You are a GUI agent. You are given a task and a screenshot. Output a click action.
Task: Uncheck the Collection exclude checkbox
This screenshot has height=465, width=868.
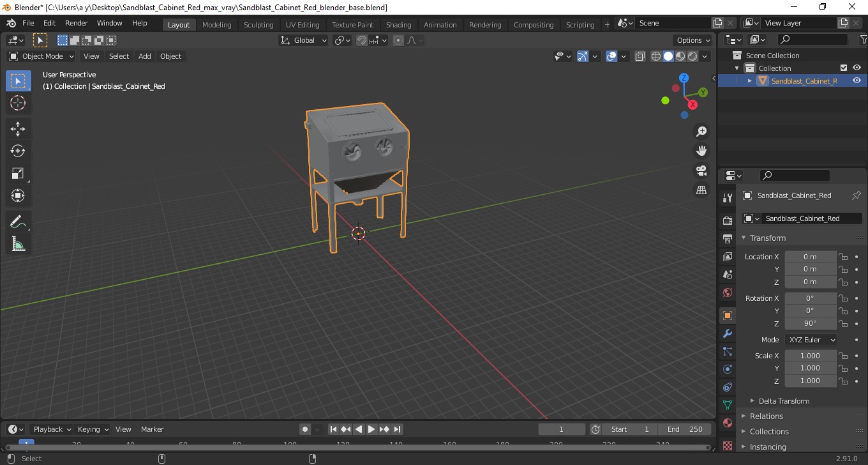coord(844,68)
